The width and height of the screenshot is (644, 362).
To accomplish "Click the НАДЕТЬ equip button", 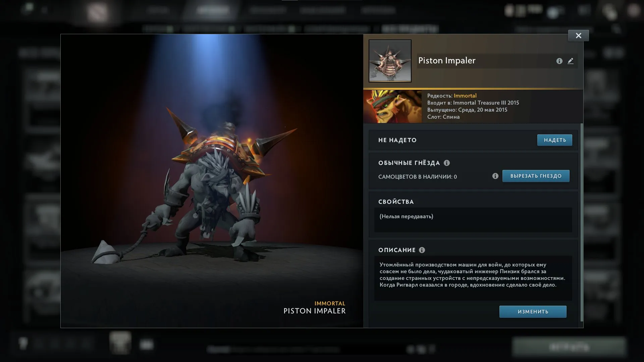I will click(x=555, y=140).
